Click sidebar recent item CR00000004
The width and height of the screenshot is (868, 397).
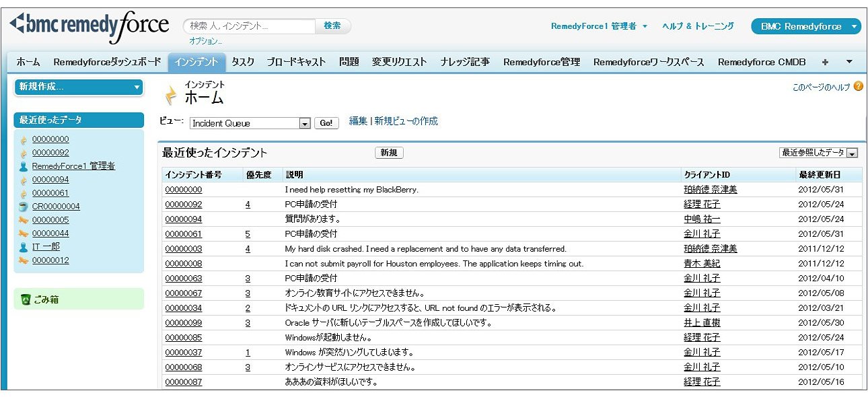click(x=56, y=207)
